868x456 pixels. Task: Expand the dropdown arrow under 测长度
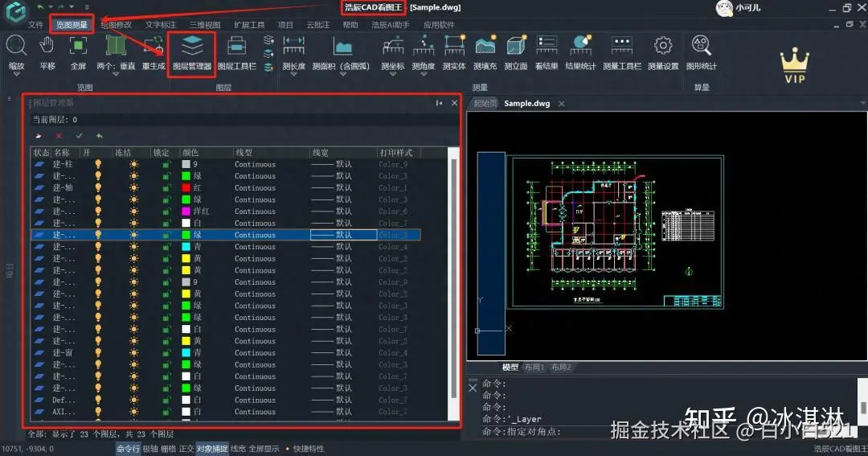(x=294, y=74)
